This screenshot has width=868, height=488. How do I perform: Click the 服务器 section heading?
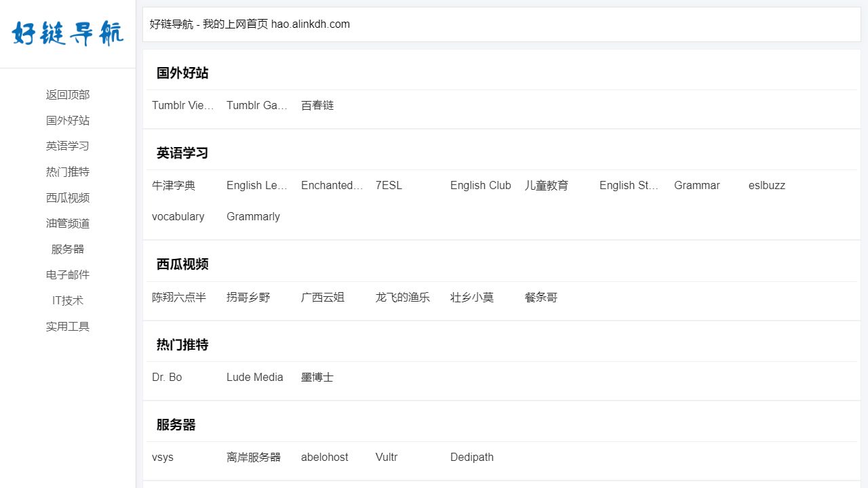(176, 425)
